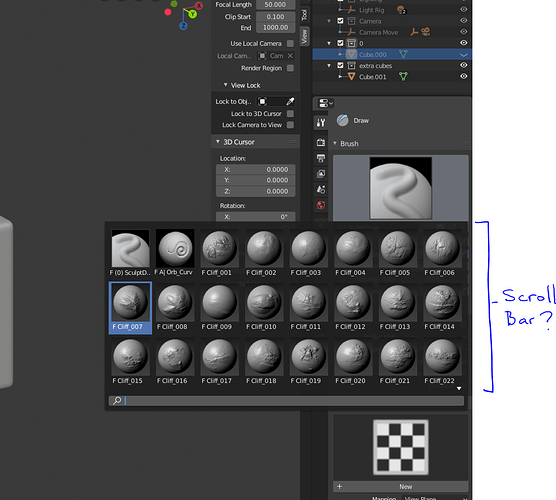Adjust the Focal Length 50.000 field
Viewport: 556px width, 500px height.
click(276, 5)
